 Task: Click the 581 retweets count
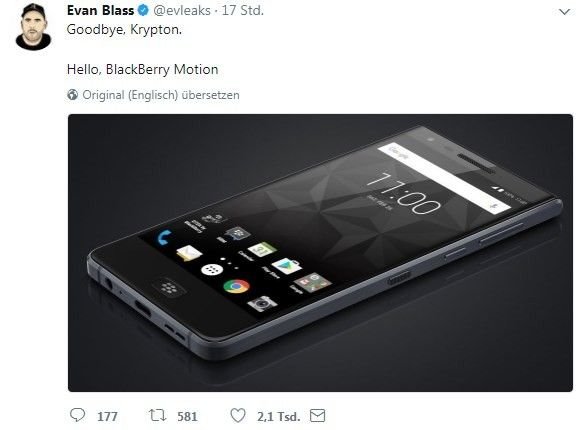(x=187, y=416)
